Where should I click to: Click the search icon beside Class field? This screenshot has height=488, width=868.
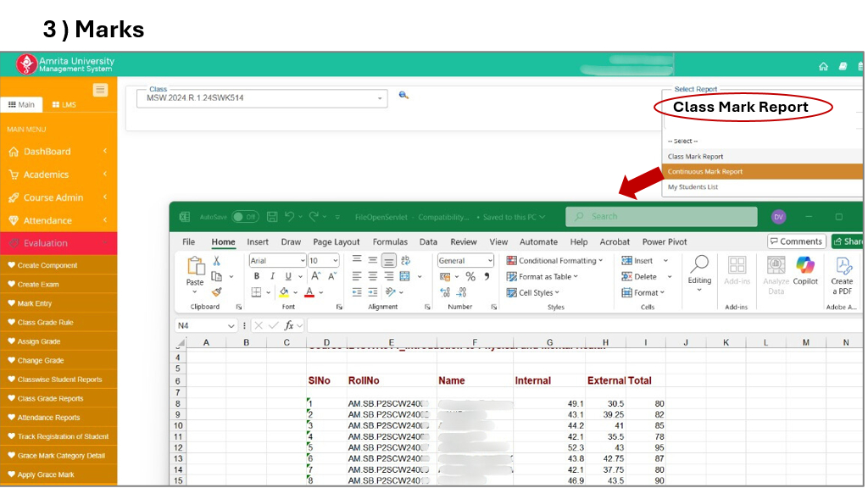coord(403,96)
